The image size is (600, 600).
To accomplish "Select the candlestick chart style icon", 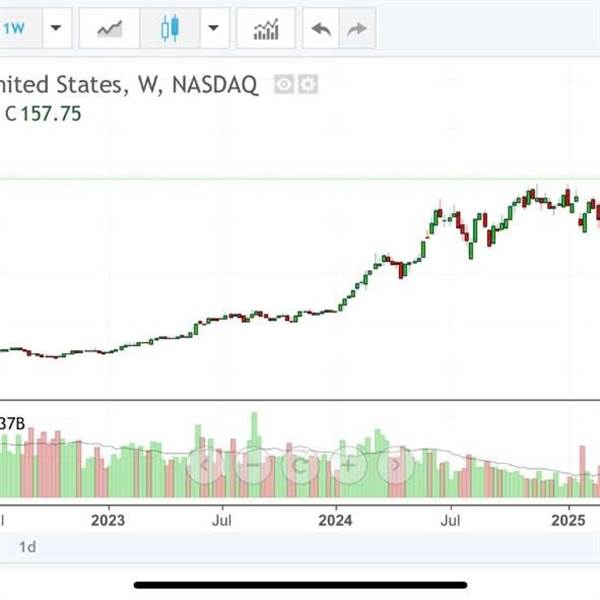I will coord(170,28).
